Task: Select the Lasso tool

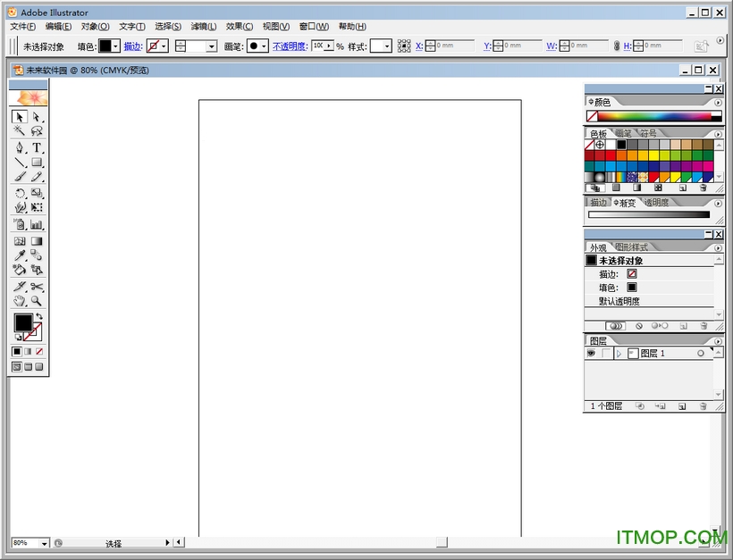Action: coord(37,130)
